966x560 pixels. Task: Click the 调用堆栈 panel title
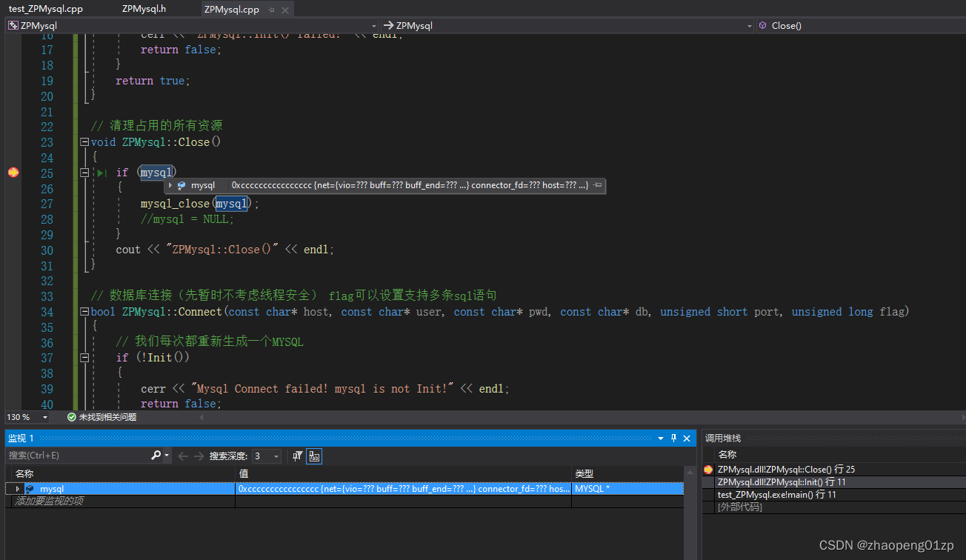(722, 439)
